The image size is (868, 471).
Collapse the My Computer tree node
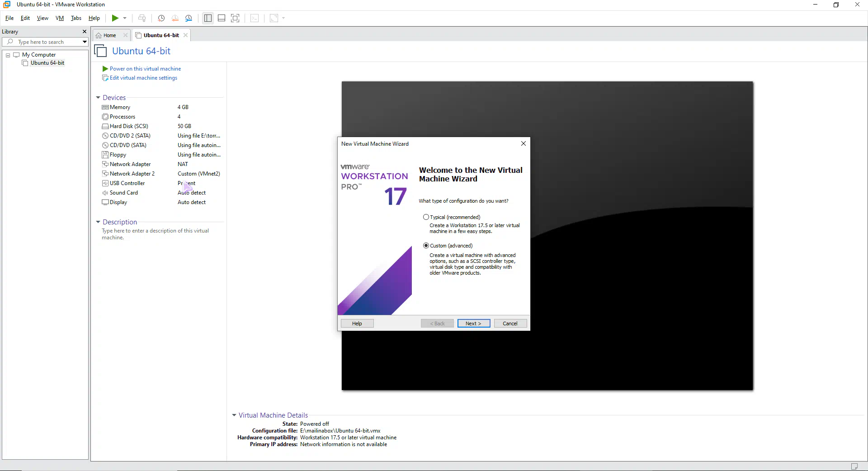pyautogui.click(x=8, y=55)
